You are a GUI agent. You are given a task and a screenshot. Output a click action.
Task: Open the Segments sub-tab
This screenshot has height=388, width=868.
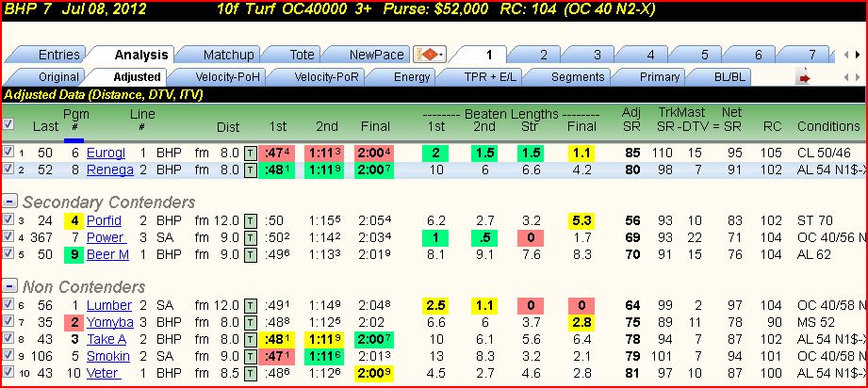tap(569, 77)
